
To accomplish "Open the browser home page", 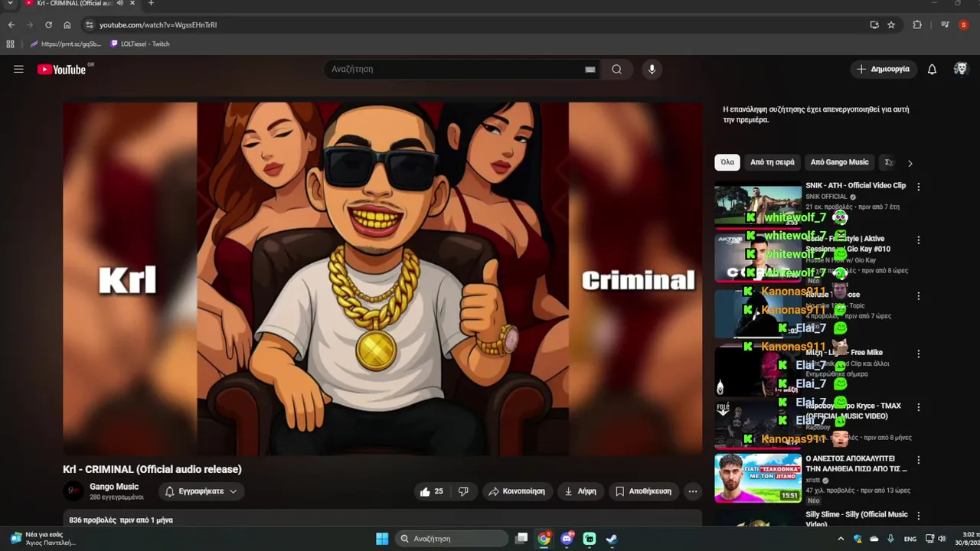I will [67, 24].
